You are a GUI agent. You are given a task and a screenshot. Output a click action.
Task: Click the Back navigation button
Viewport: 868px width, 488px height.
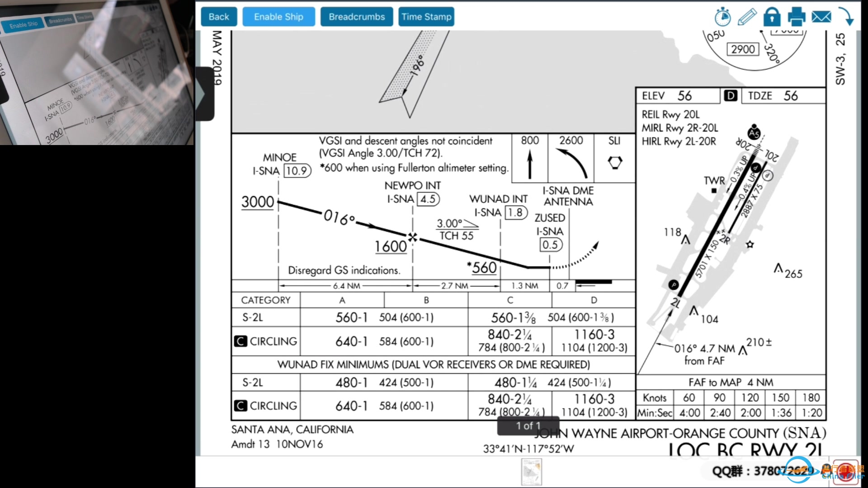click(219, 17)
